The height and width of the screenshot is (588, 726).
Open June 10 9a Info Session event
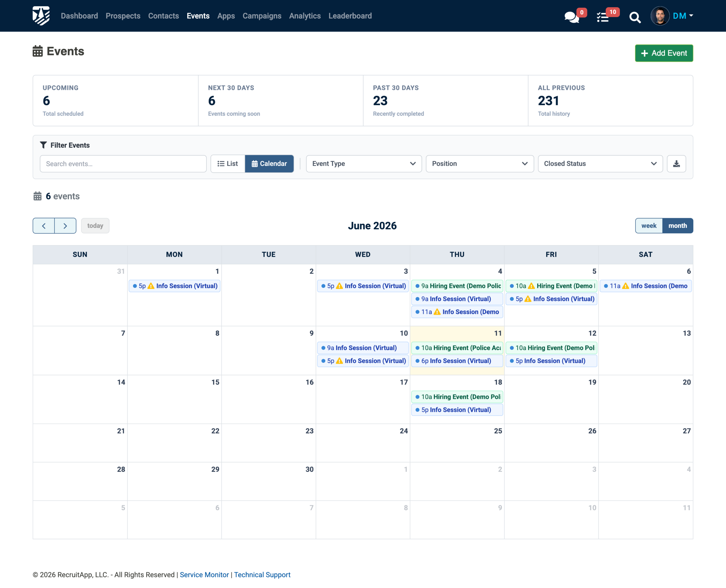(x=363, y=348)
